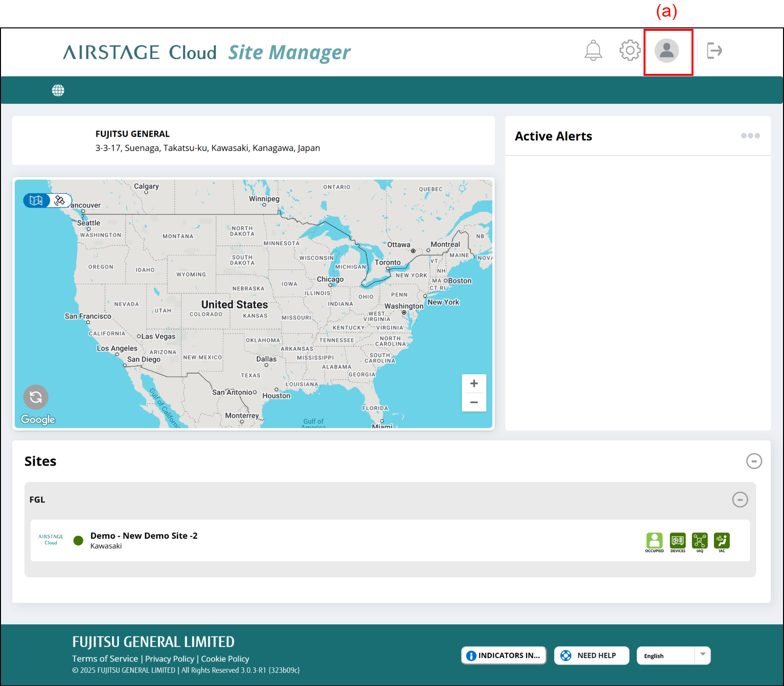This screenshot has width=784, height=686.
Task: Click the IAC icon for the demo site
Action: pos(722,541)
